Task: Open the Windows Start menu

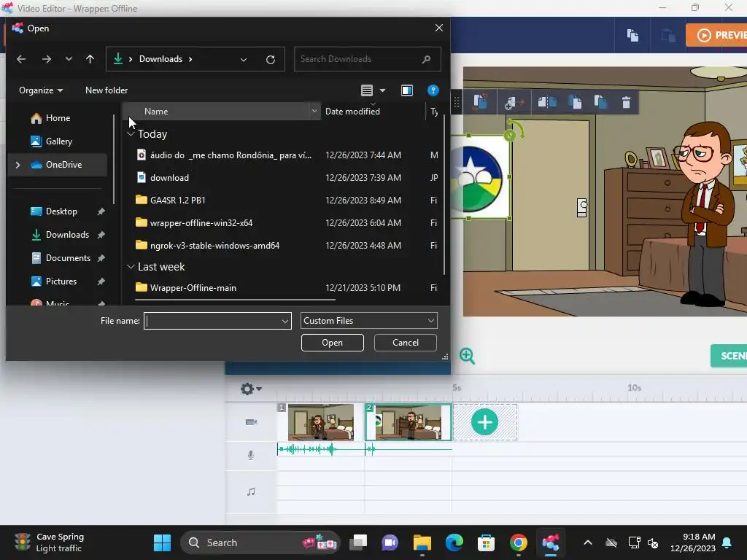Action: point(162,542)
